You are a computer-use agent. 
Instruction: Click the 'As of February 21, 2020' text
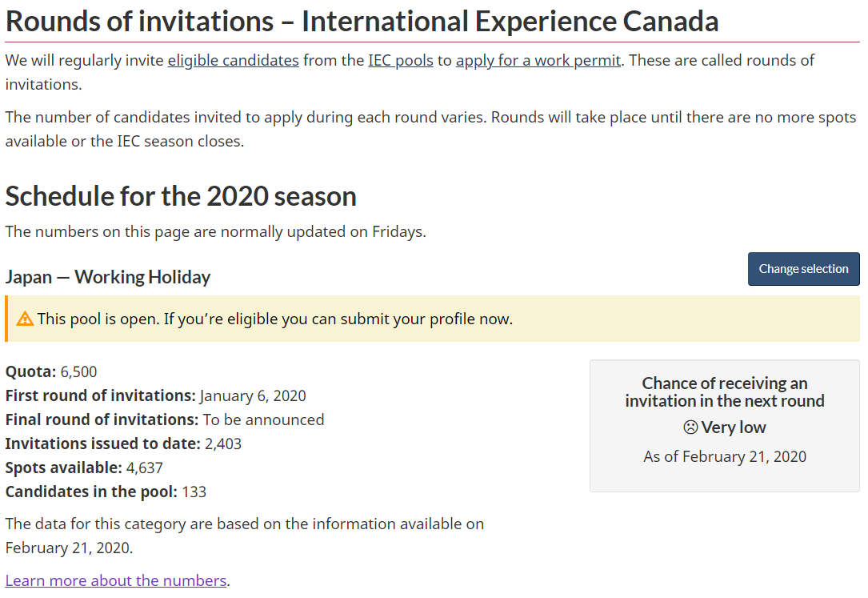[725, 456]
